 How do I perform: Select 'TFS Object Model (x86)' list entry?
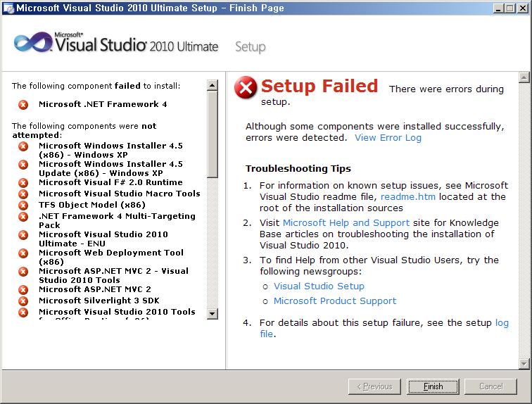pyautogui.click(x=92, y=205)
